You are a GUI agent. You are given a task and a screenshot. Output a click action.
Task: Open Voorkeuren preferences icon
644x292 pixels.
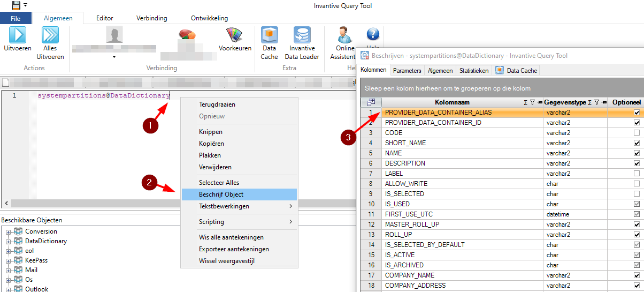(235, 35)
